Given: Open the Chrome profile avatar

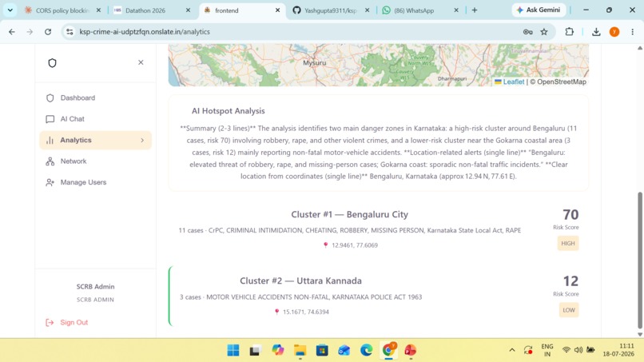Looking at the screenshot, I should pyautogui.click(x=614, y=32).
